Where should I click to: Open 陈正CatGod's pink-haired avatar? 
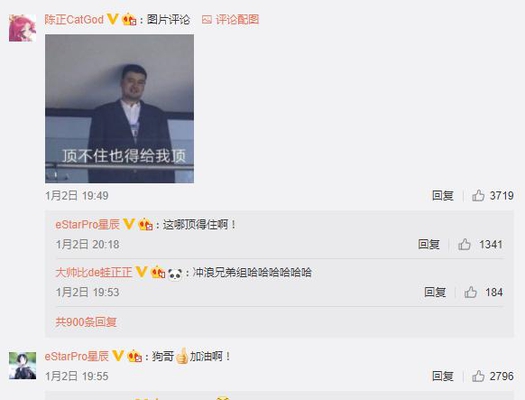point(22,28)
